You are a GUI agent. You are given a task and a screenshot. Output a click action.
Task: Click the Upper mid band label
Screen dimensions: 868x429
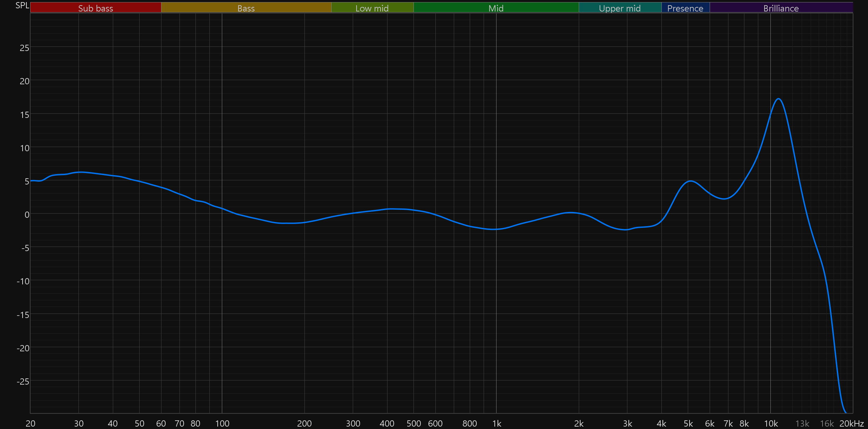620,8
